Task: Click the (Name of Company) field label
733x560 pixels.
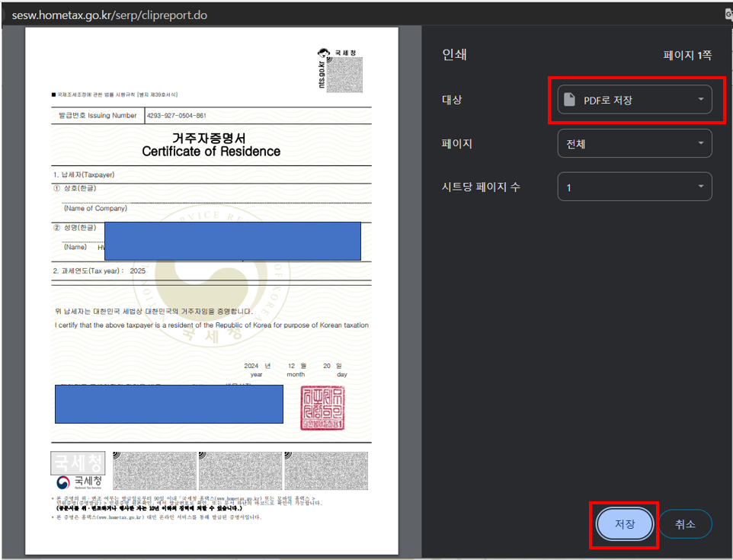Action: [95, 209]
